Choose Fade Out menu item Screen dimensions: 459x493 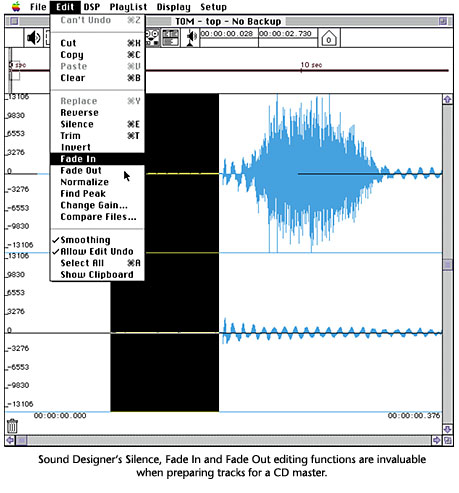[x=97, y=171]
